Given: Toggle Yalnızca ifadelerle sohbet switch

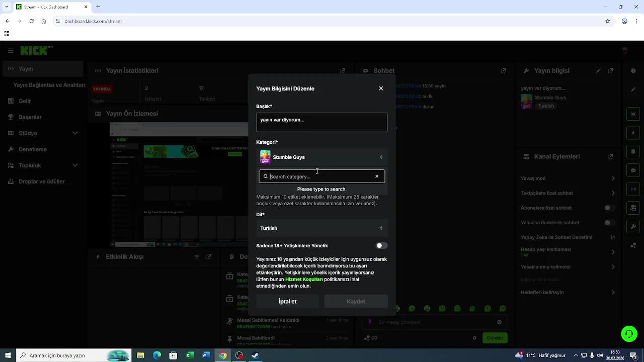Looking at the screenshot, I should tap(609, 223).
